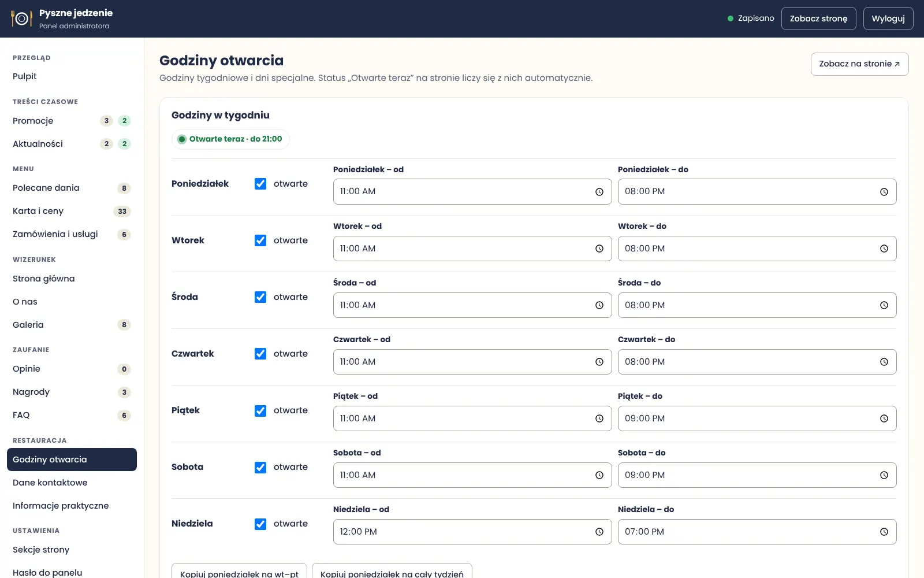924x578 pixels.
Task: Click clock icon in Środa – do field
Action: coord(884,305)
